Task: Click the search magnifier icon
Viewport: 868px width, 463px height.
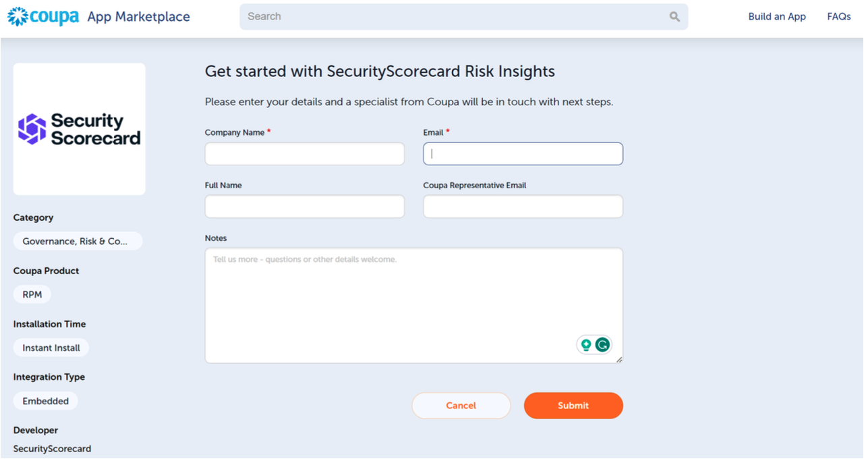Action: (x=674, y=16)
